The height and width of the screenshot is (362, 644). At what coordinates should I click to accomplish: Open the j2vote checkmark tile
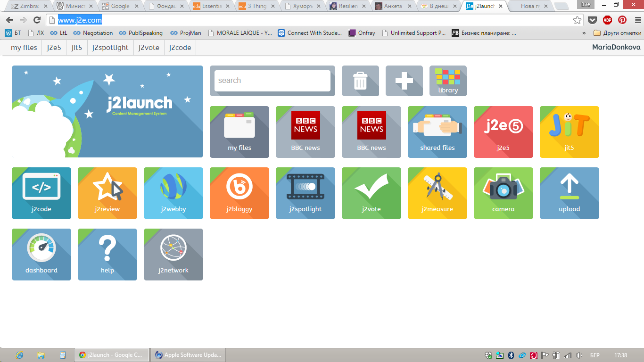372,193
